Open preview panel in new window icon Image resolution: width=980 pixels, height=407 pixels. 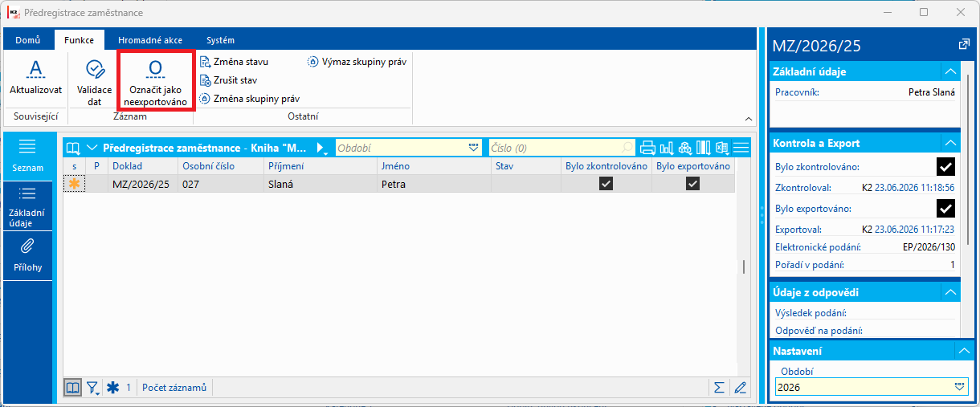tap(964, 44)
